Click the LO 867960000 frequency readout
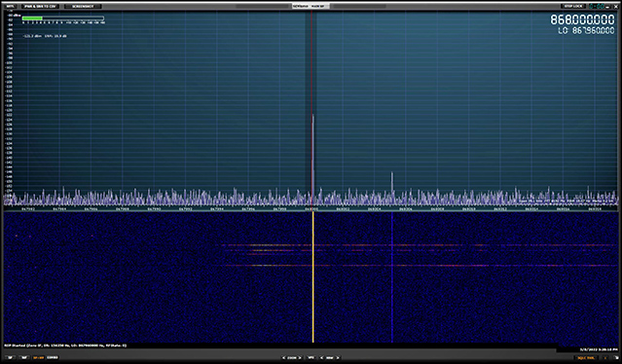622x364 pixels. tap(586, 30)
